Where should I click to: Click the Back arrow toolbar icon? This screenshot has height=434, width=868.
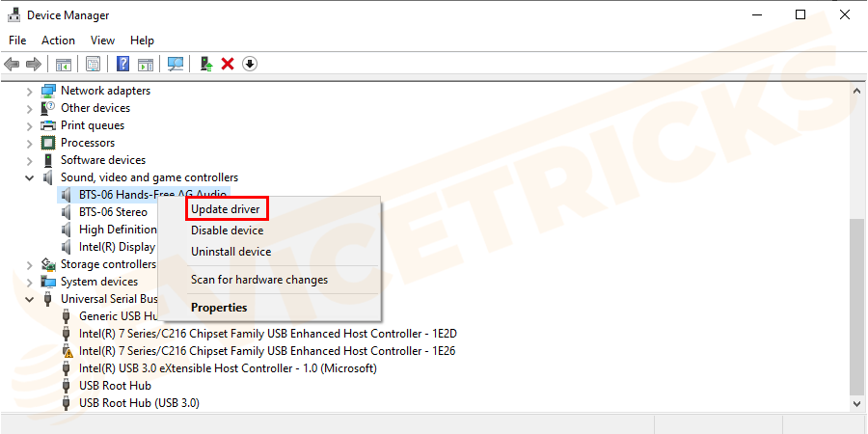click(x=12, y=65)
